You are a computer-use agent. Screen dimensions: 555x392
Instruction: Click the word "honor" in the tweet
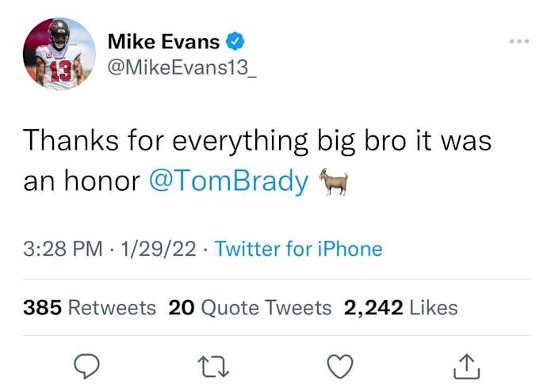103,181
